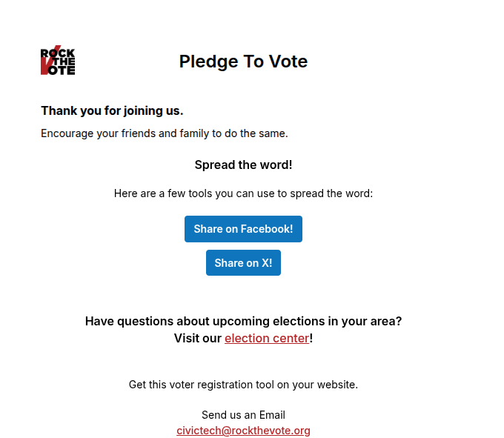Click the civictech@rockthevote.org email link
Image resolution: width=504 pixels, height=438 pixels.
coord(243,431)
